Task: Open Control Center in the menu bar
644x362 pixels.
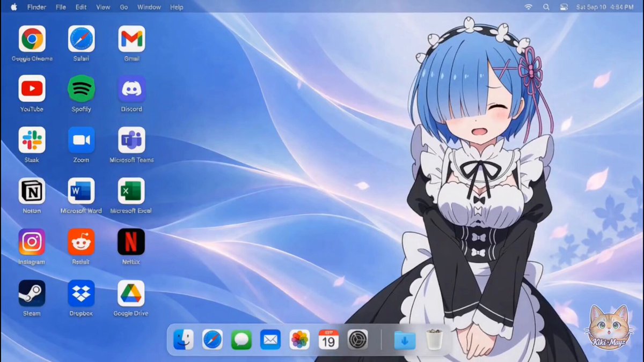Action: (563, 7)
